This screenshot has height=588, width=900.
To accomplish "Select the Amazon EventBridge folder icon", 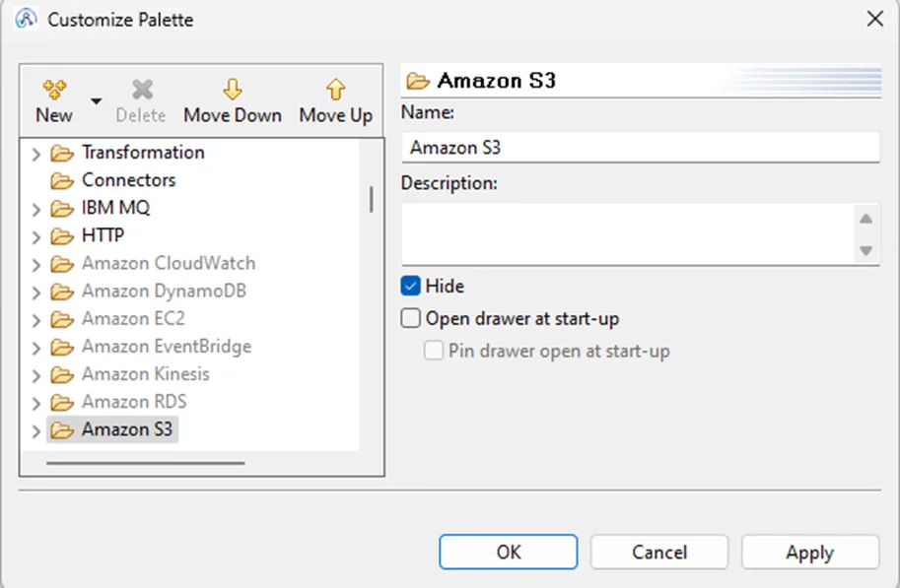I will (62, 347).
